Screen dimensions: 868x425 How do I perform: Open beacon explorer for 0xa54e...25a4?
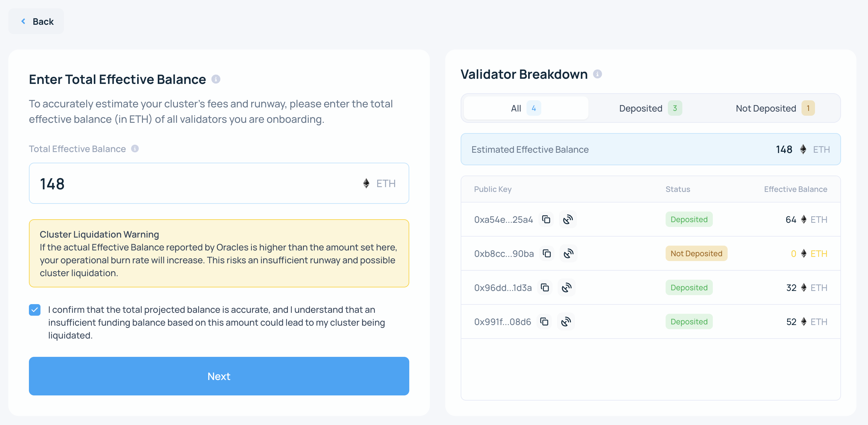click(568, 220)
